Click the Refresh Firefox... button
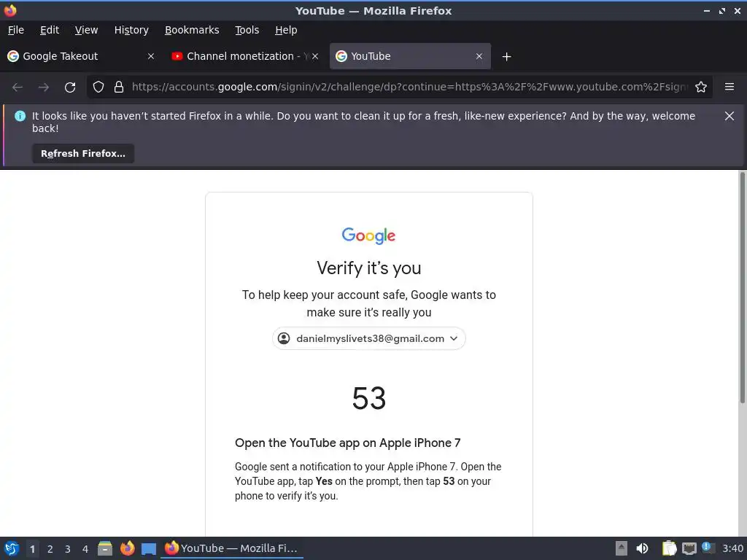This screenshot has width=747, height=560. (x=83, y=153)
